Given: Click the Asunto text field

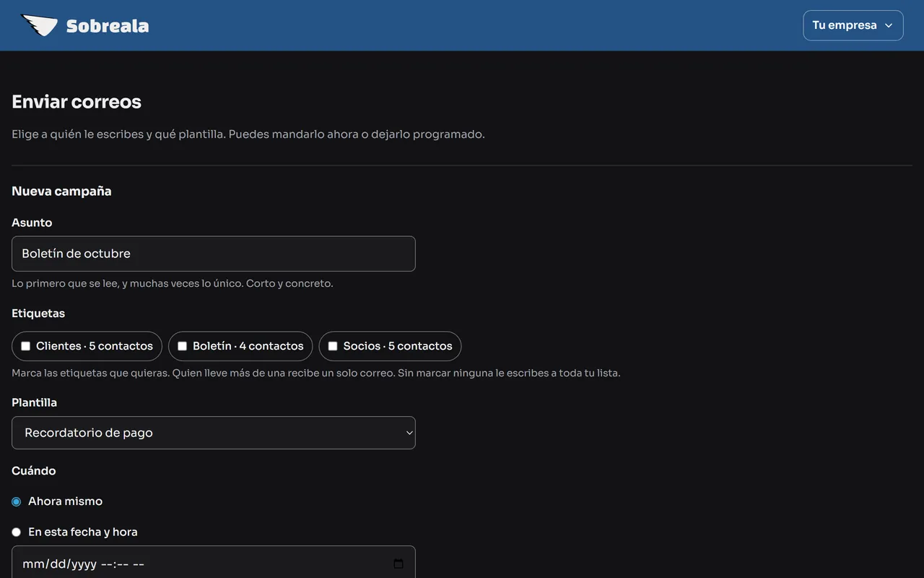Looking at the screenshot, I should click(214, 254).
